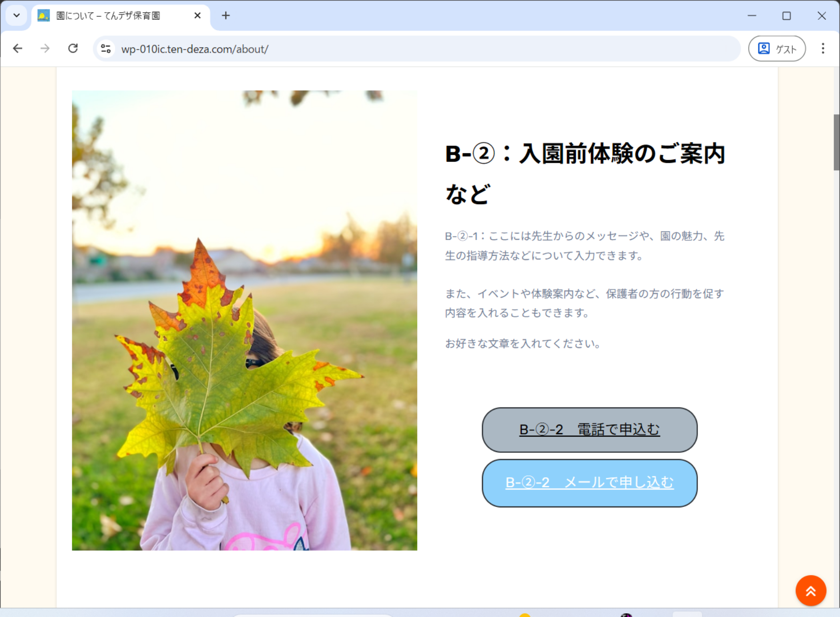Hit the orange scroll-to-top button

[x=810, y=591]
